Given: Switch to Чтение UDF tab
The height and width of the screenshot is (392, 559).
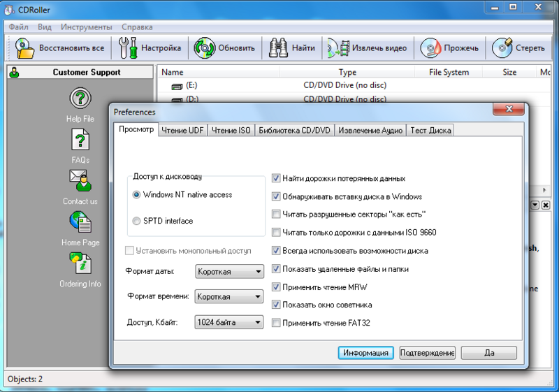Looking at the screenshot, I should [182, 131].
